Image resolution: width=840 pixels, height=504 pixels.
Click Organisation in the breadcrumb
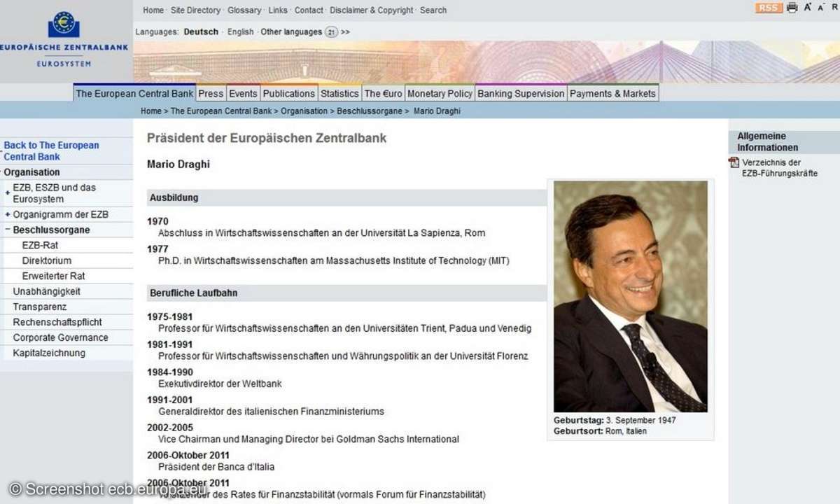pos(304,111)
